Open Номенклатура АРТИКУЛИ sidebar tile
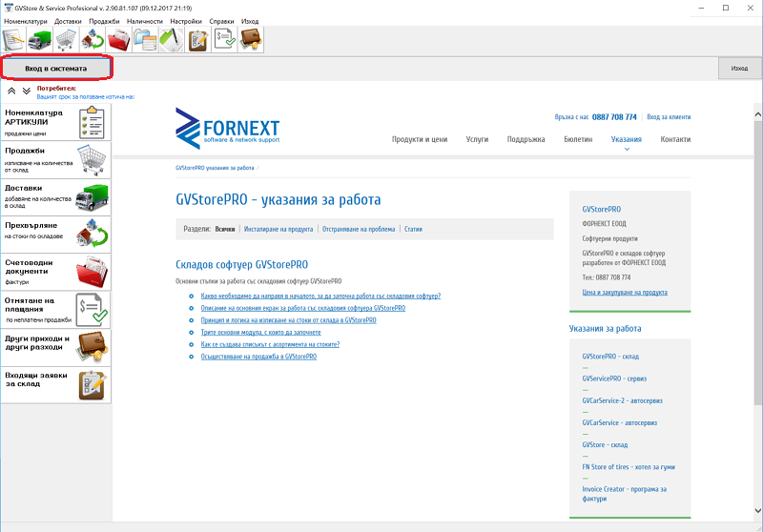763x532 pixels. point(56,122)
